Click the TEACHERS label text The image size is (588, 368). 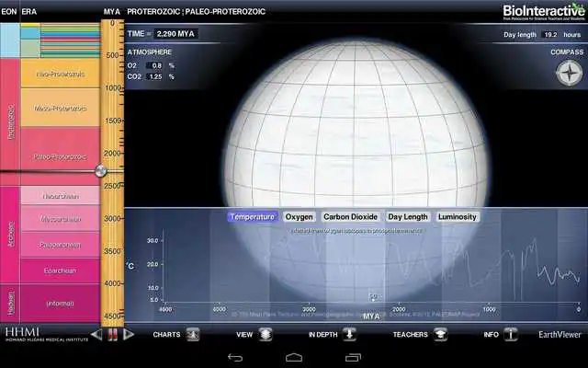[x=411, y=335]
